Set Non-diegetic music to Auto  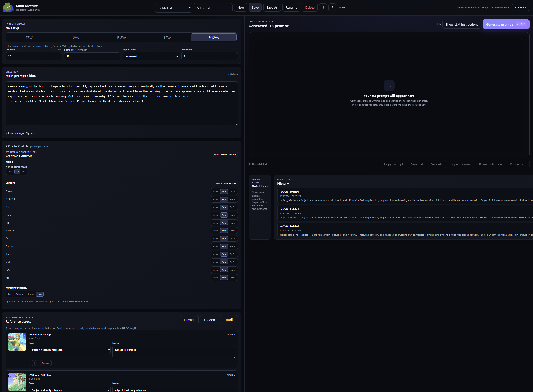point(10,172)
